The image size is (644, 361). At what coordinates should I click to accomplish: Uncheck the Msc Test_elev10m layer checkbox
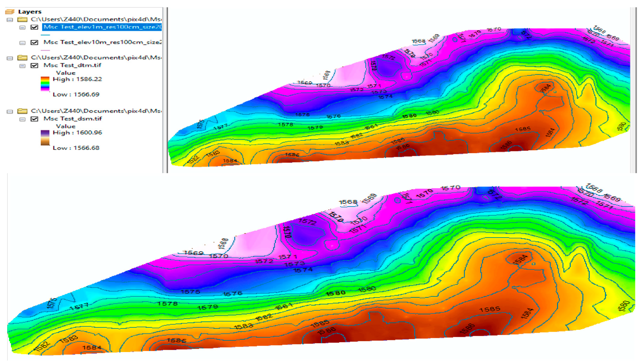click(x=34, y=42)
